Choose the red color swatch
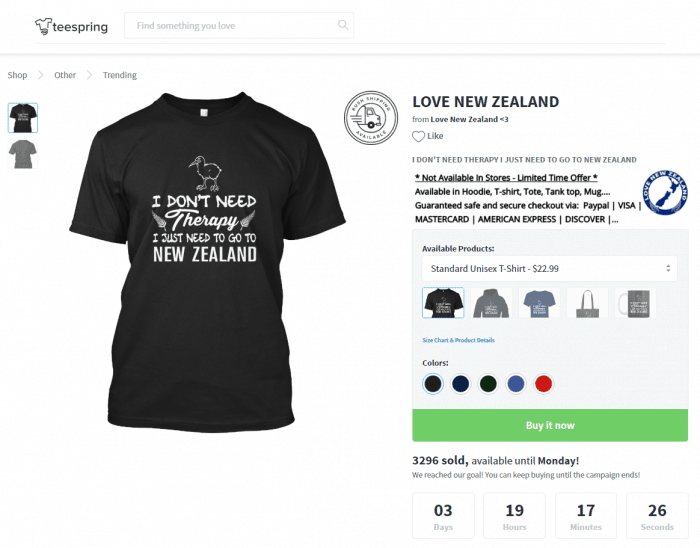Image resolution: width=700 pixels, height=548 pixels. [x=543, y=384]
